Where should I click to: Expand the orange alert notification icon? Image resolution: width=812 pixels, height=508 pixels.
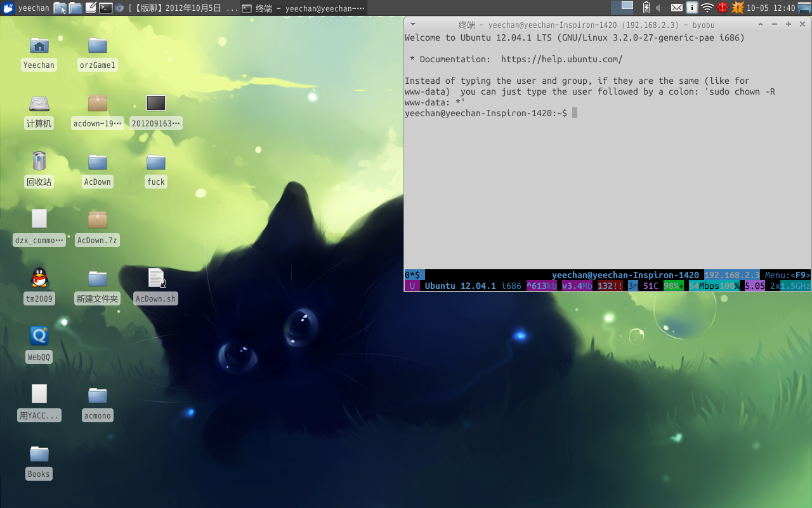[x=738, y=8]
